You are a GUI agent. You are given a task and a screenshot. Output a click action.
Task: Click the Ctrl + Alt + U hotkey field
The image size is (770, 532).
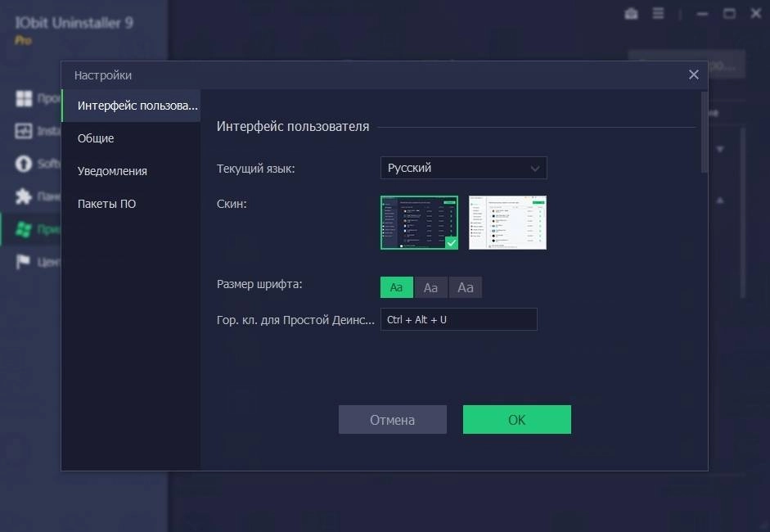459,319
